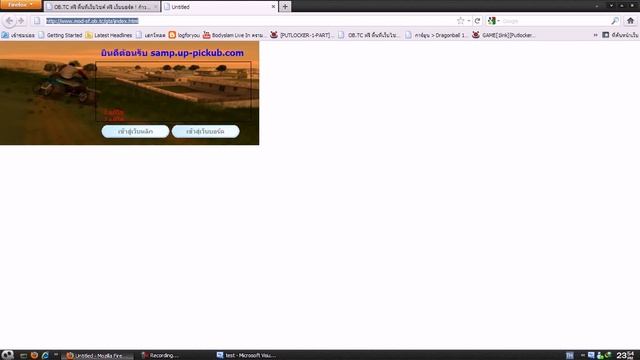Click the right pill button on welcome banner
This screenshot has width=640, height=360.
coord(205,131)
